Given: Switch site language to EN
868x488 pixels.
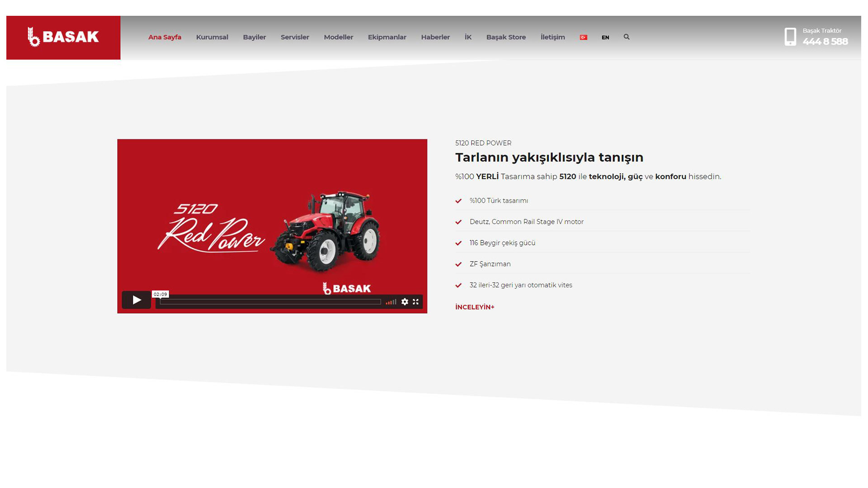Looking at the screenshot, I should (x=605, y=38).
